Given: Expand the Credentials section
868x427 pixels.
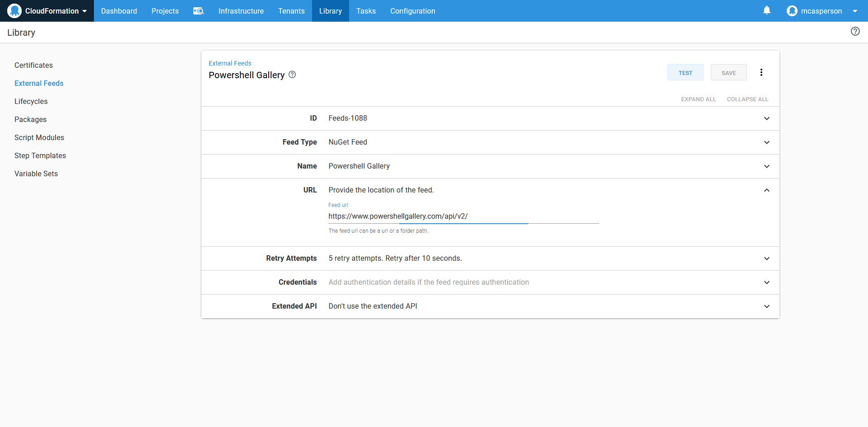Looking at the screenshot, I should pyautogui.click(x=766, y=282).
